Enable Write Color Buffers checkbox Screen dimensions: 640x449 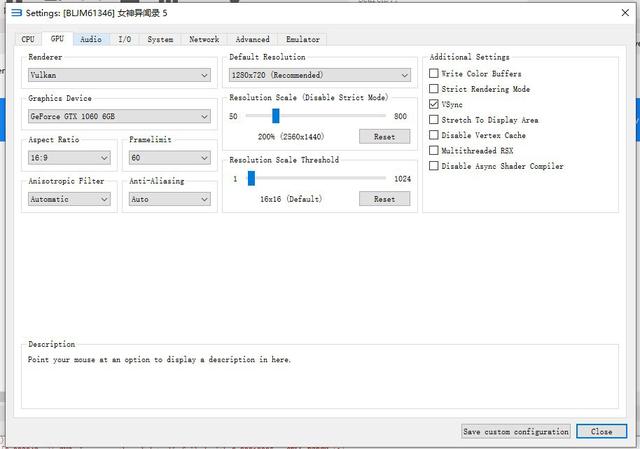click(433, 74)
